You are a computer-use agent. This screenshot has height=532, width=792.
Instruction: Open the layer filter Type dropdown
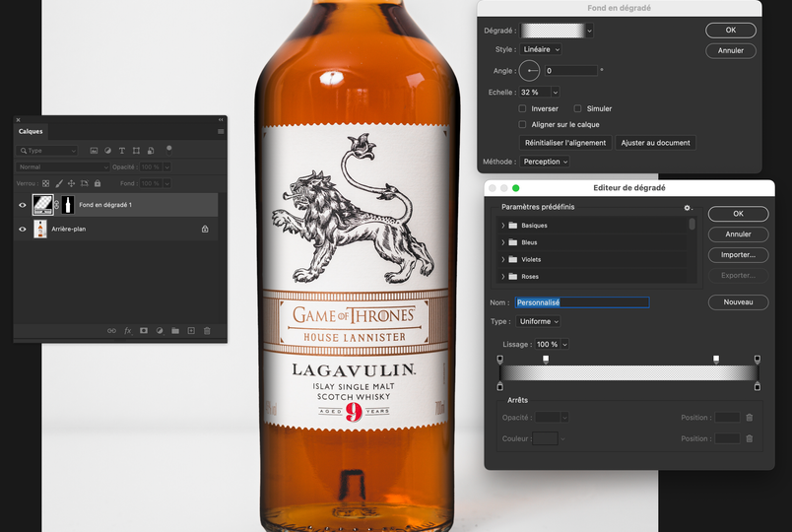tap(46, 151)
